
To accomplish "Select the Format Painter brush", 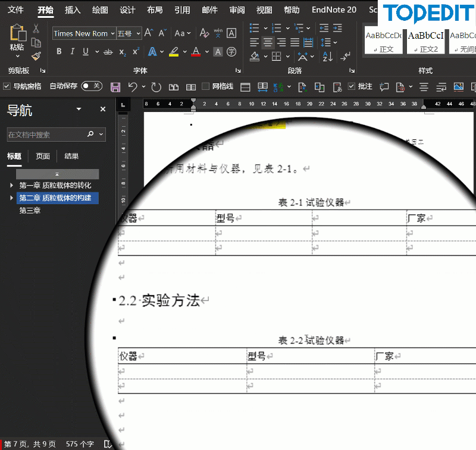I will tap(36, 56).
